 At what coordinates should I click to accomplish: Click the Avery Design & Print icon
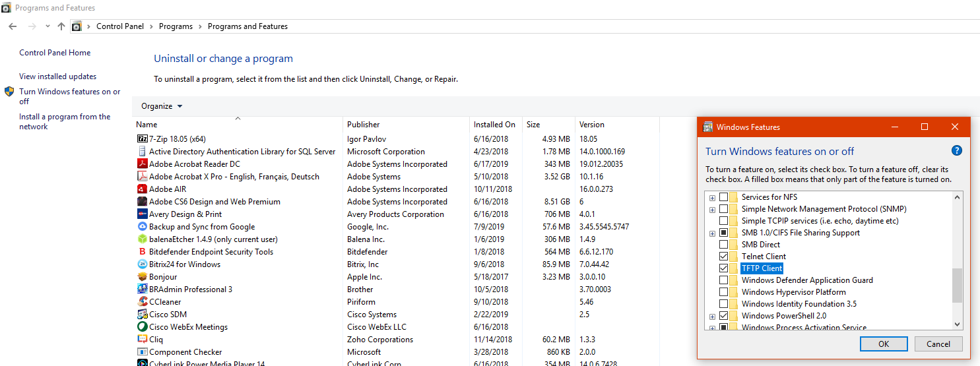[x=142, y=214]
